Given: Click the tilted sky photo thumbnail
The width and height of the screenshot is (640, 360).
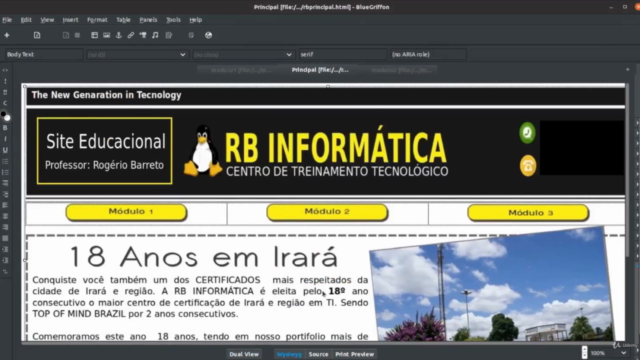Looking at the screenshot, I should [x=492, y=284].
